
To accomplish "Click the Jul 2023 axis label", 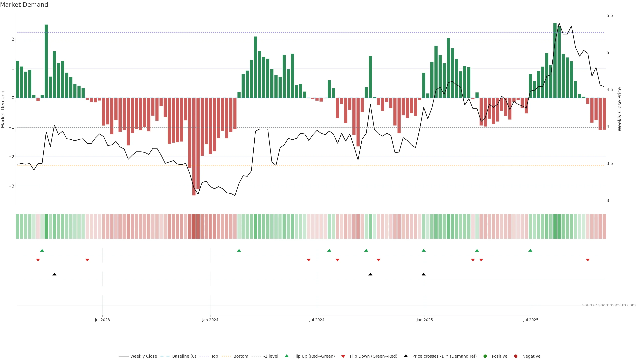I will pyautogui.click(x=102, y=320).
